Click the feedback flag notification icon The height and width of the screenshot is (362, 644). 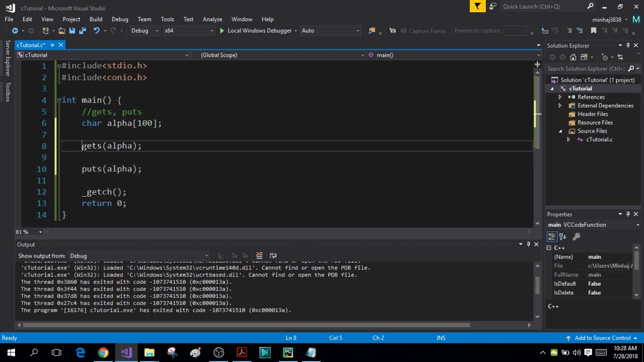477,6
